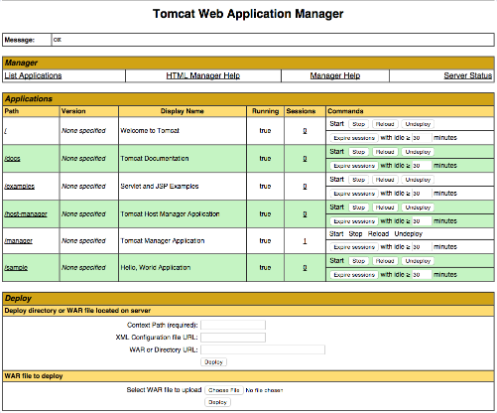Expire sessions for /manager
497x413 pixels.
click(x=354, y=247)
